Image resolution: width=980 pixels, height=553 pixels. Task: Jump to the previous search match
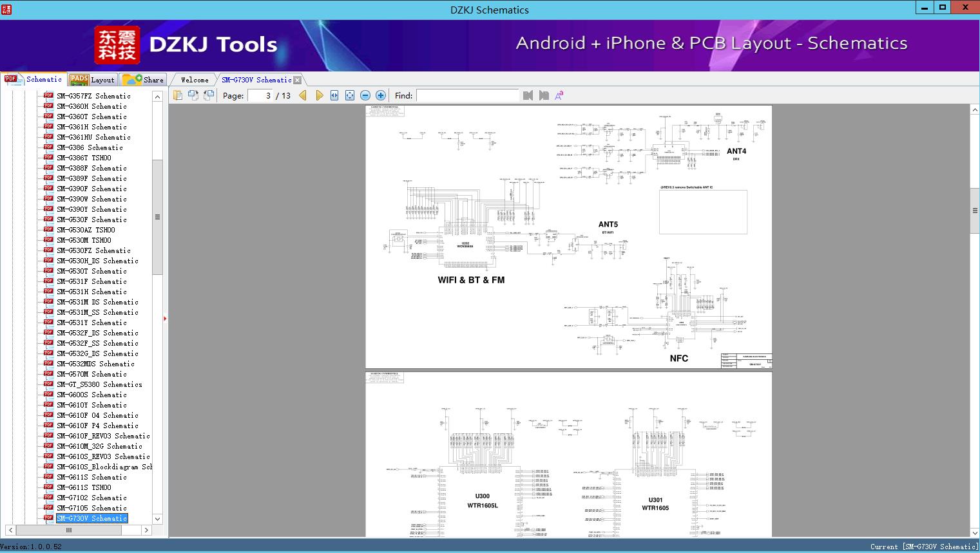527,95
